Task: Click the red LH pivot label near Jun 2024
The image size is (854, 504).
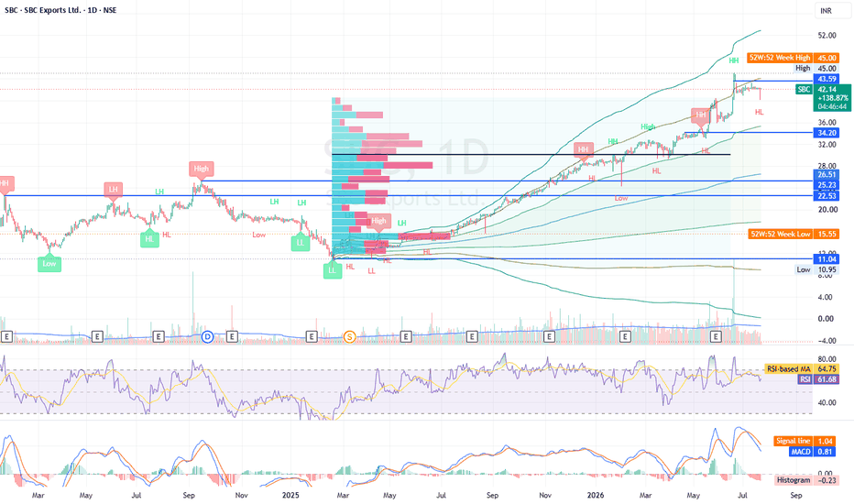Action: coord(113,191)
